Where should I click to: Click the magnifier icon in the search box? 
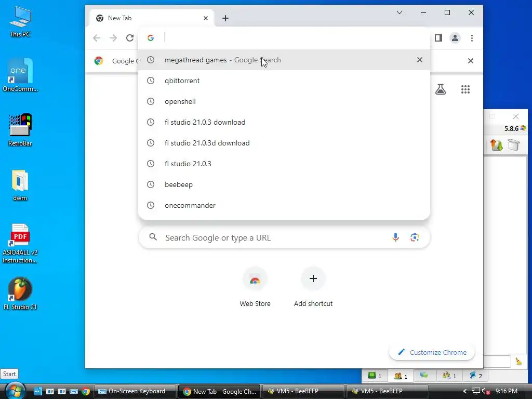(x=153, y=237)
